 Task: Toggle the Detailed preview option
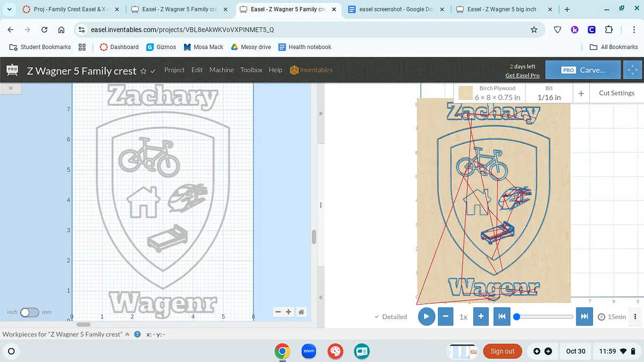pyautogui.click(x=391, y=317)
